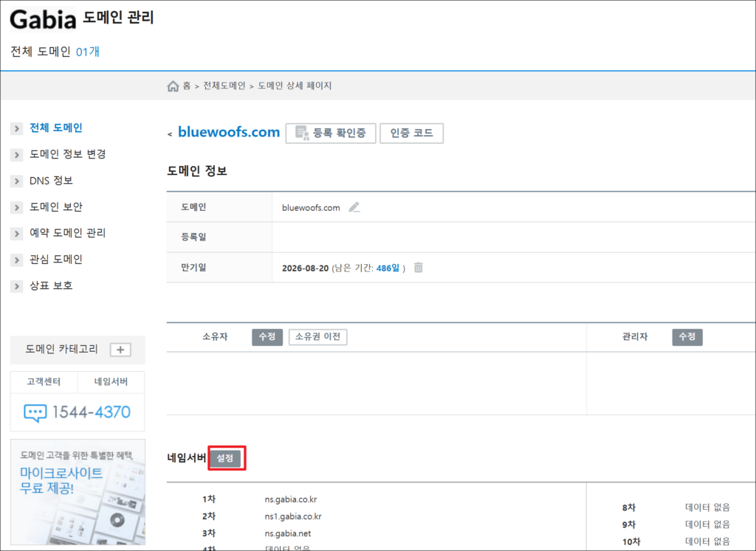
Task: Click 수정 button next to 소유자
Action: [x=267, y=336]
